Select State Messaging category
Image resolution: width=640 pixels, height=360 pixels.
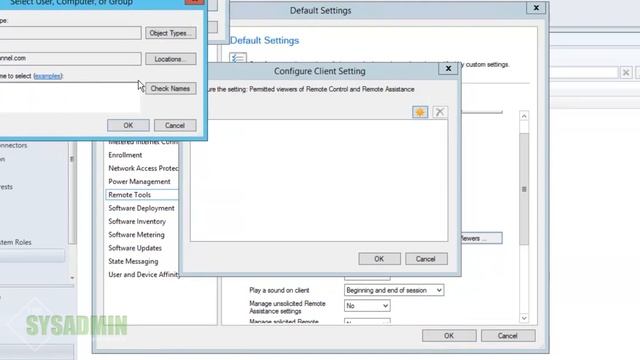pyautogui.click(x=133, y=261)
